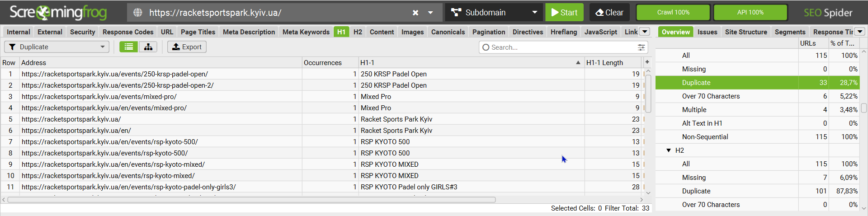Open the Subdomain crawl mode dropdown
The image size is (868, 216).
point(494,13)
